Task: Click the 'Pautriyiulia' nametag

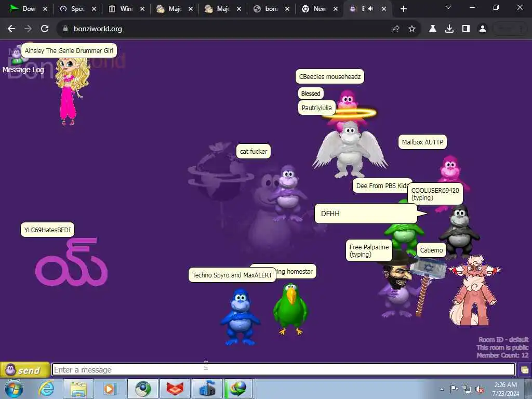Action: [x=316, y=108]
